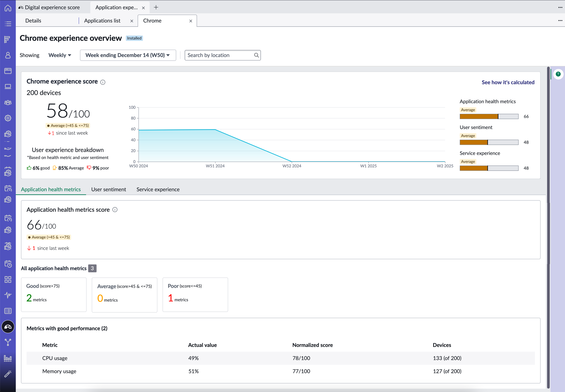Go to Home in the sidebar
The width and height of the screenshot is (565, 392).
point(8,8)
